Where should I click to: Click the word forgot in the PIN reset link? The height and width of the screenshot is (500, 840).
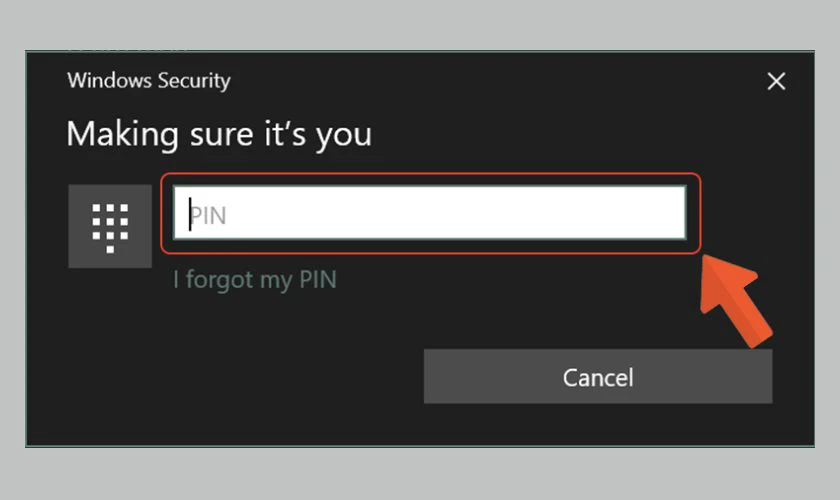(x=220, y=280)
